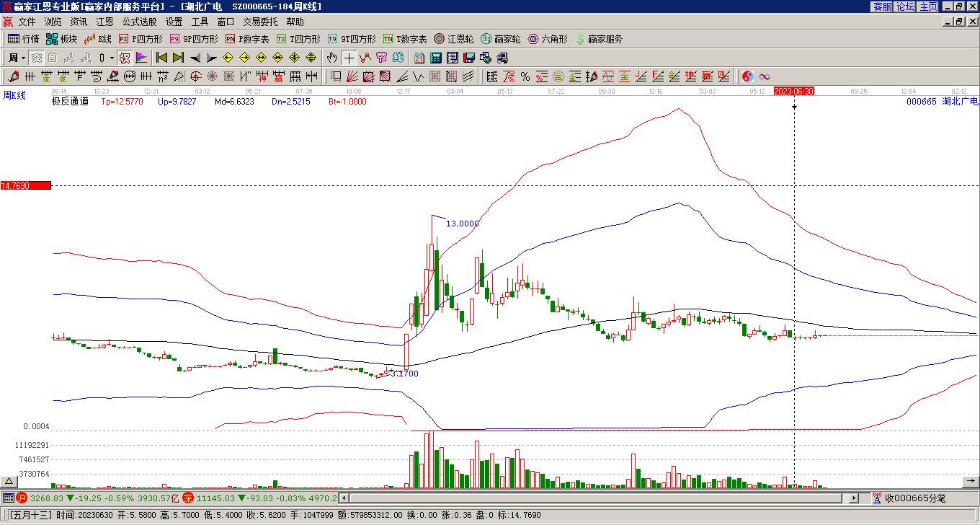Jump to last bar icon
Viewport: 980px width, 525px height.
179,58
